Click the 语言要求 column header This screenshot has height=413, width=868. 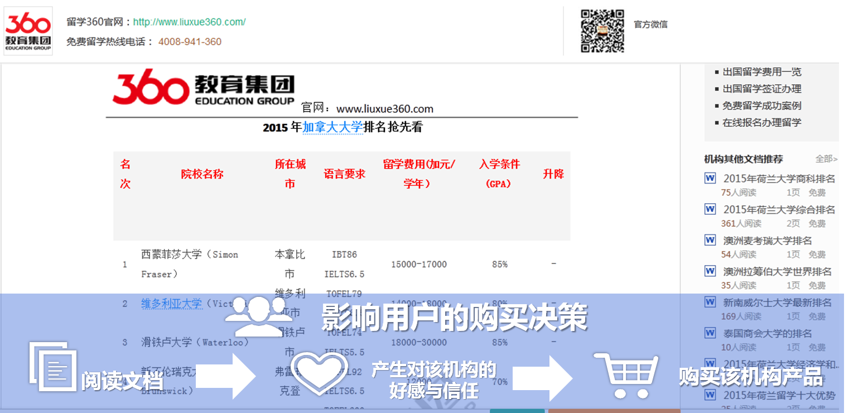point(345,174)
